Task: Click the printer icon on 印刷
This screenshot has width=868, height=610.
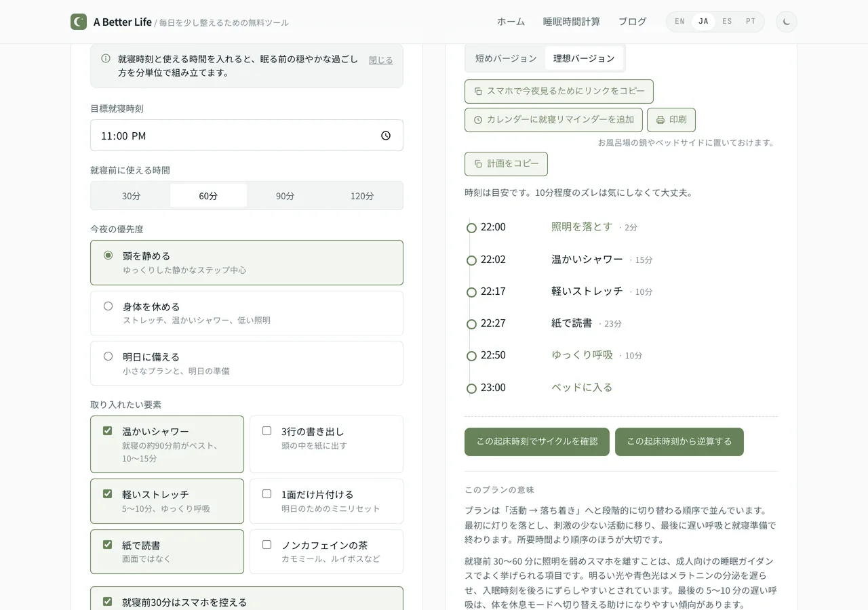Action: click(660, 120)
